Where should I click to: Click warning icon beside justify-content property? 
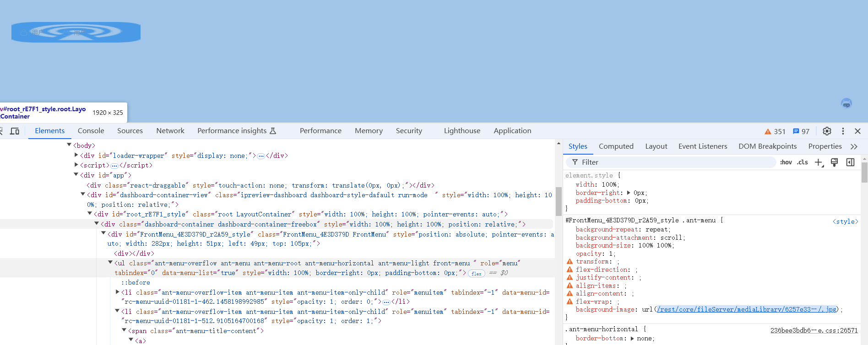click(x=570, y=277)
